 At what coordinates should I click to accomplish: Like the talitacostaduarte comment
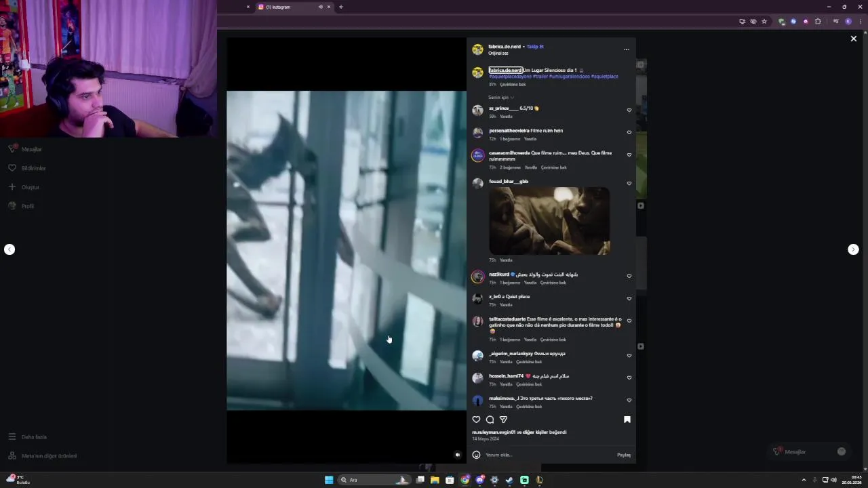click(x=629, y=321)
